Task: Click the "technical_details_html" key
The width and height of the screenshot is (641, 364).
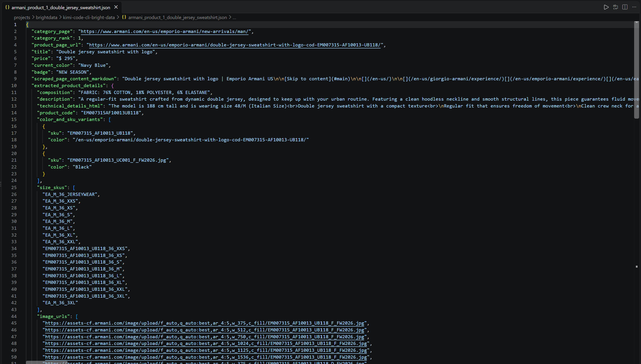Action: click(70, 106)
